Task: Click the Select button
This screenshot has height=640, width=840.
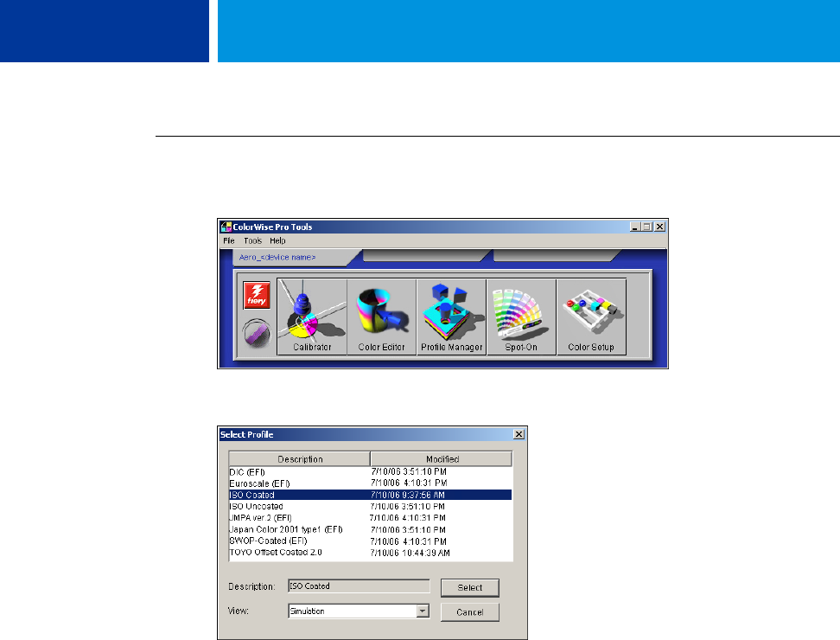Action: point(470,587)
